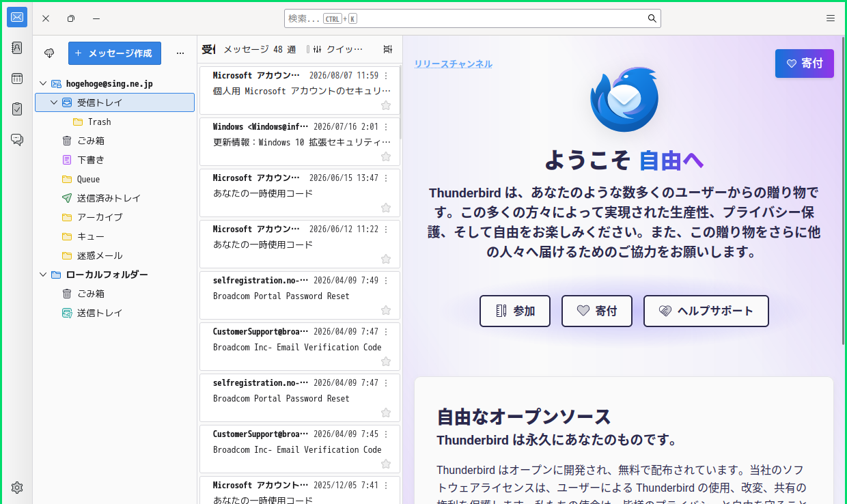Open more menu on 7:49 selfregistration message
847x504 pixels.
pos(386,281)
